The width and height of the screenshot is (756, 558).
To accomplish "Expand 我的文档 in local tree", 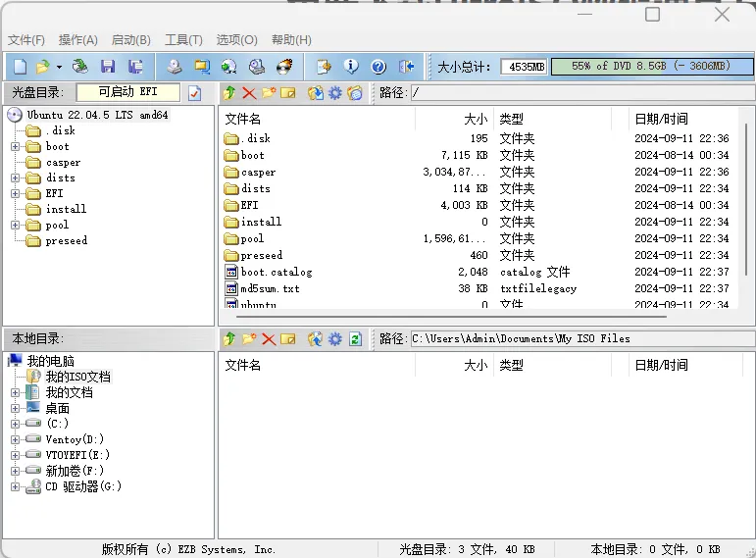I will pyautogui.click(x=15, y=392).
